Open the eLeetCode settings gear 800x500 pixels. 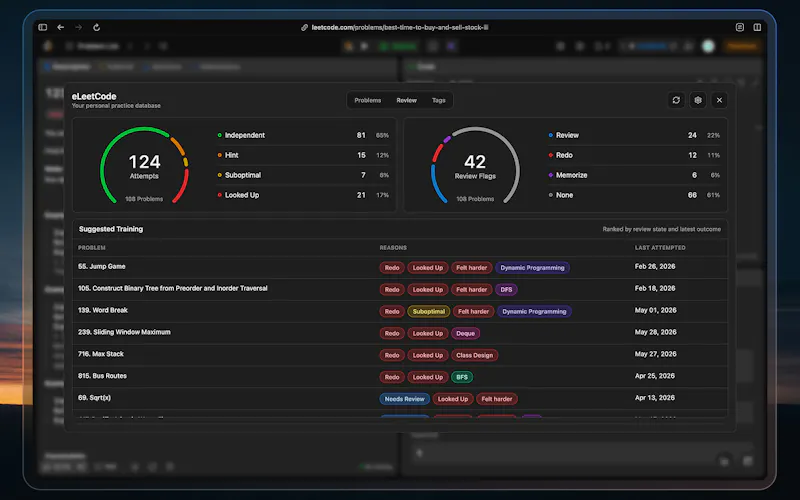point(697,100)
